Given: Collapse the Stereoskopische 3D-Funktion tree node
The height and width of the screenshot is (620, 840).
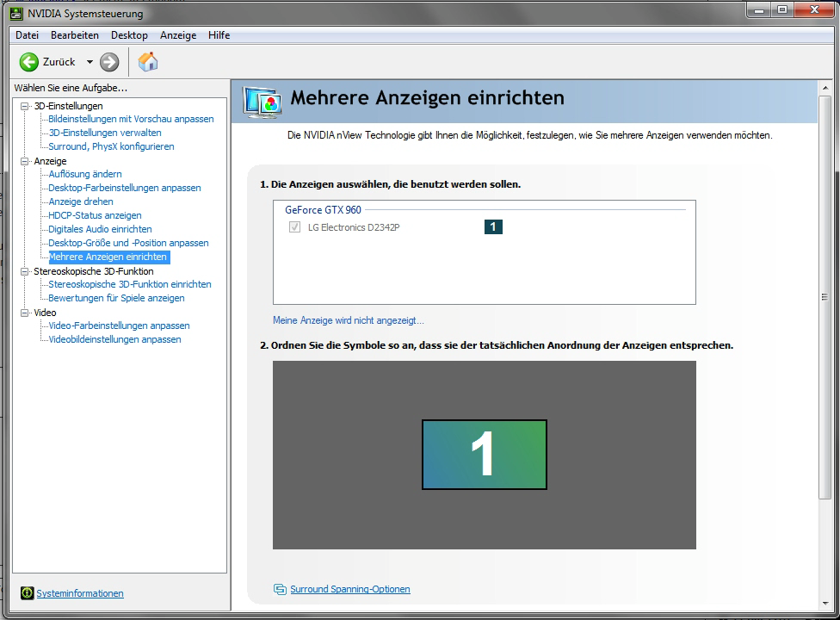Looking at the screenshot, I should tap(24, 272).
